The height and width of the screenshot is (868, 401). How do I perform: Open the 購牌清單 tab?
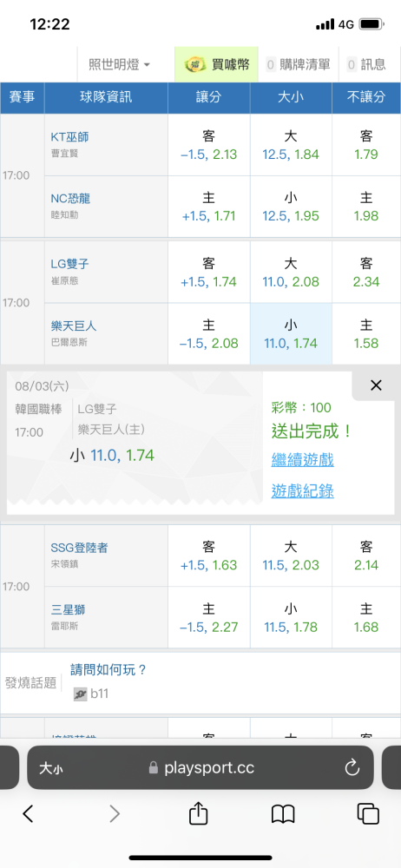(x=299, y=64)
